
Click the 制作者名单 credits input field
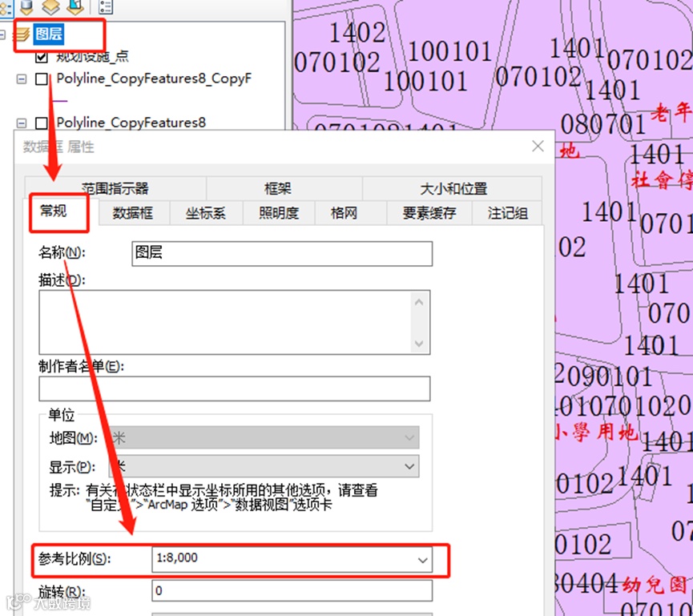[x=235, y=389]
